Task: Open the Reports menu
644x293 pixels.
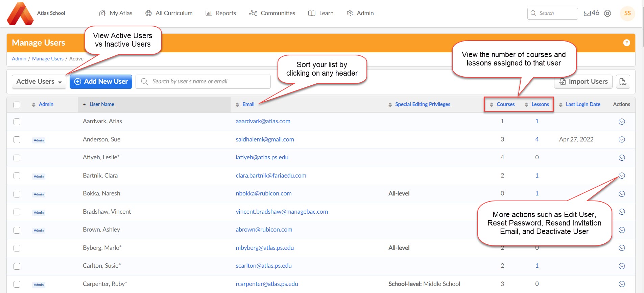Action: pos(221,13)
